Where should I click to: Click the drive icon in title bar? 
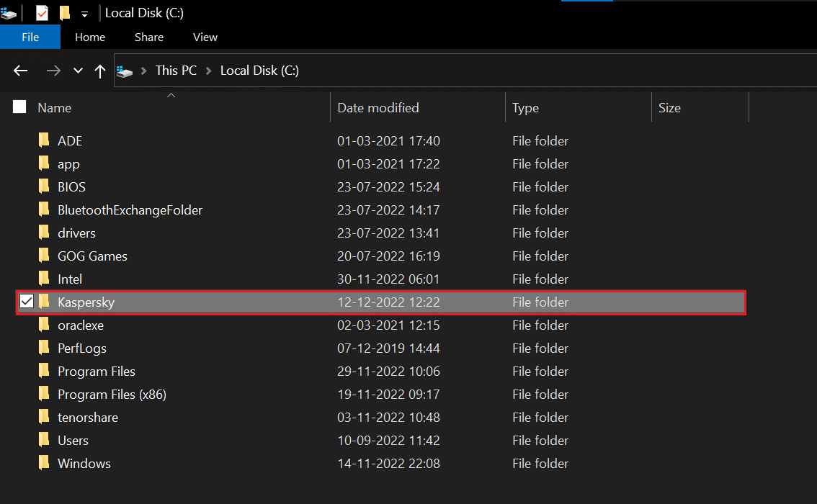9,13
